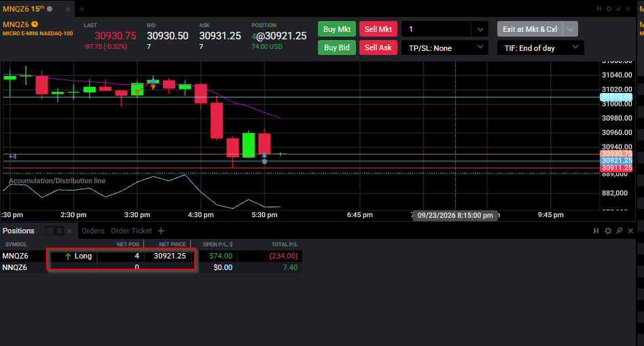
Task: Click the 30911.25 red price label
Action: [616, 168]
